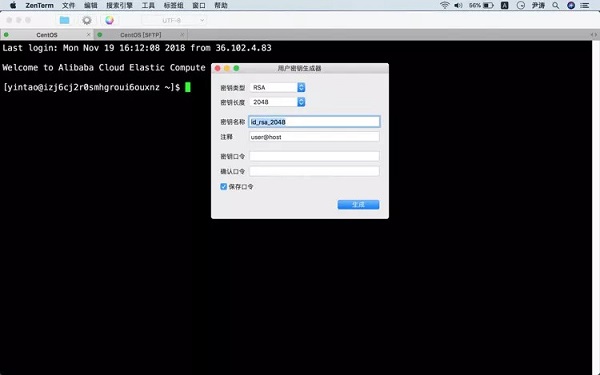
Task: Uncheck the 保存口令 checkbox
Action: pos(223,187)
